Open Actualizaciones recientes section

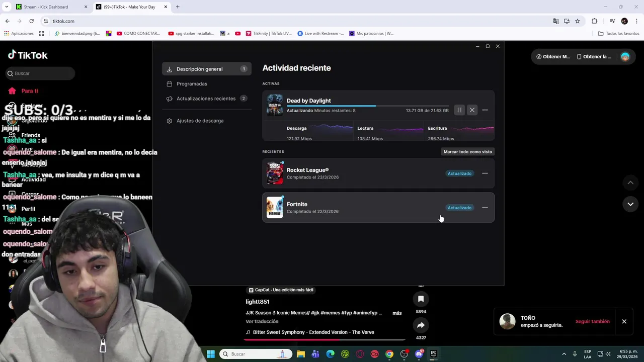coord(207,99)
